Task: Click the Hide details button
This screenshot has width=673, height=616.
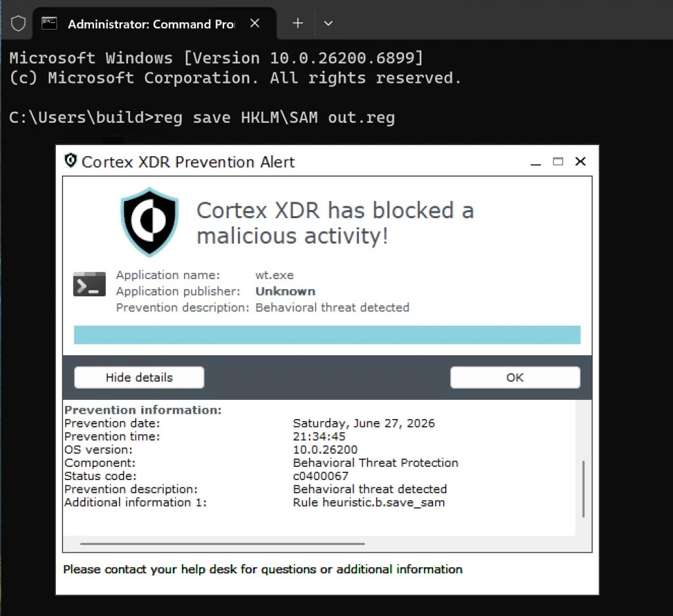Action: [139, 378]
